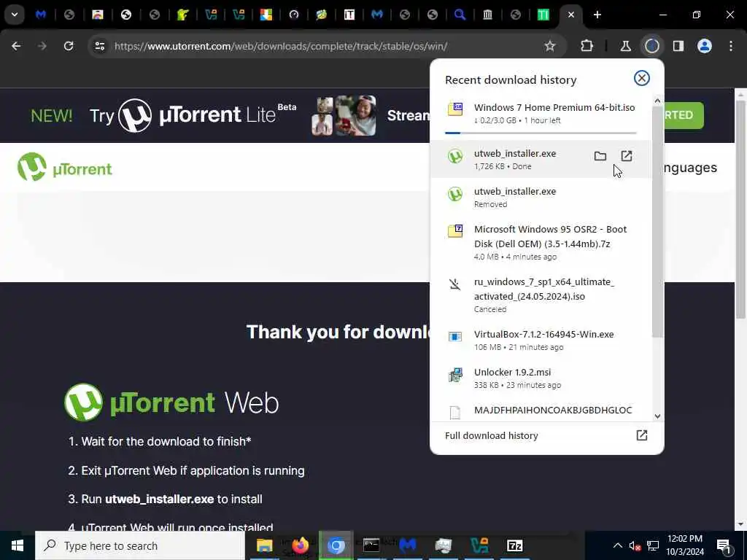Open utweb_installer.exe via the open icon

(626, 156)
